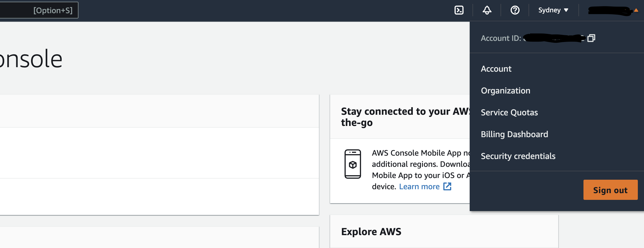
Task: Click the orange Sign out button
Action: [610, 190]
